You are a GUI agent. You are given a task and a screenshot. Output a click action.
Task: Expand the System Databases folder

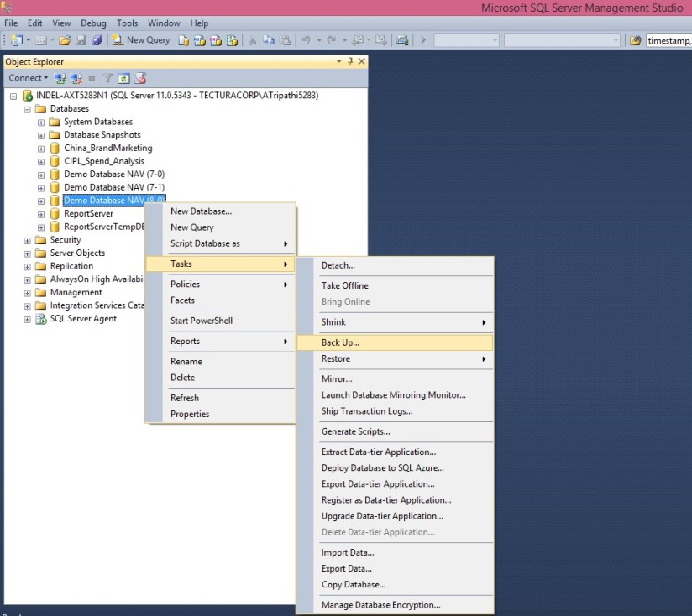point(41,123)
